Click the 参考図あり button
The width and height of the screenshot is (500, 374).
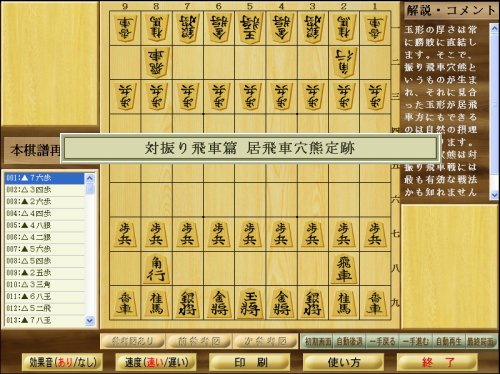(132, 341)
